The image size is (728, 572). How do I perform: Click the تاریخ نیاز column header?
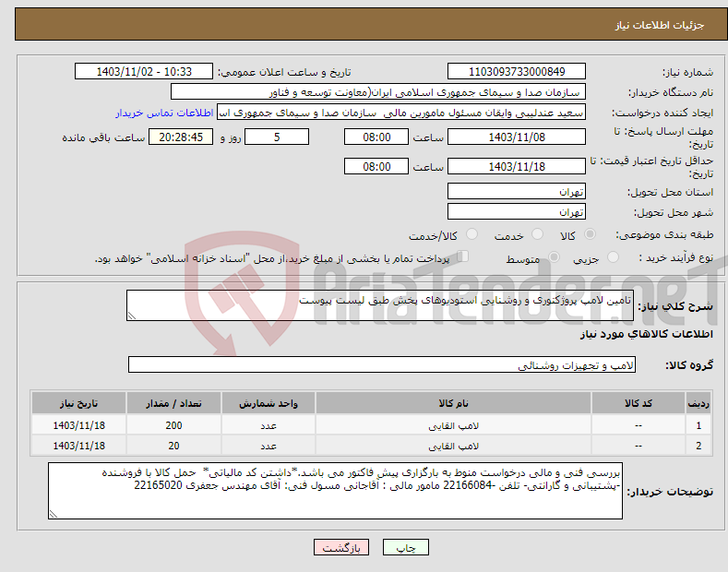79,403
